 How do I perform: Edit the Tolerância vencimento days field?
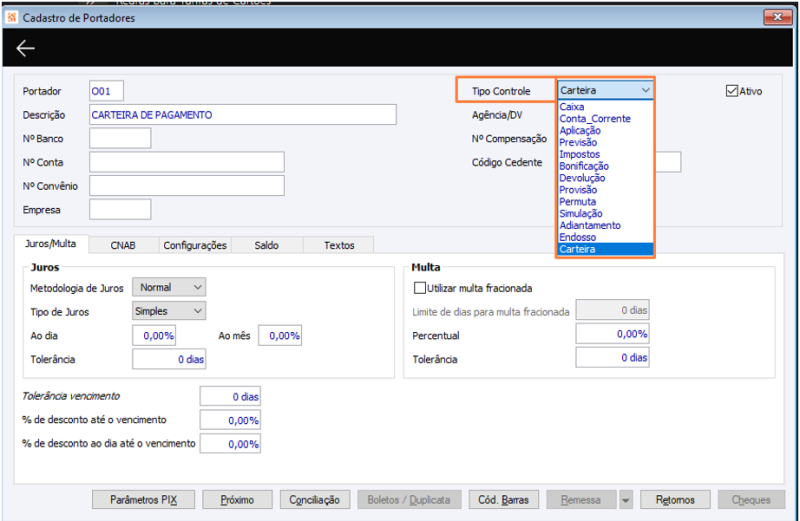(230, 396)
